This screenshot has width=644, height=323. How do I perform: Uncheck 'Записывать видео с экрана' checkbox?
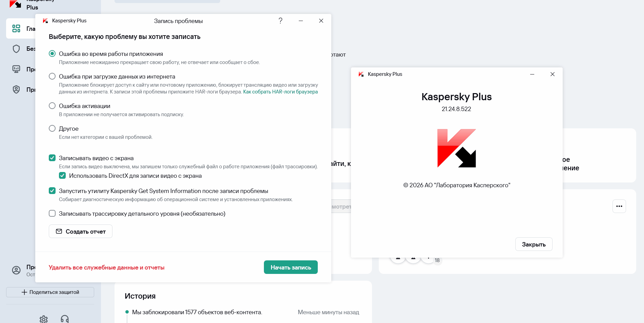tap(52, 158)
